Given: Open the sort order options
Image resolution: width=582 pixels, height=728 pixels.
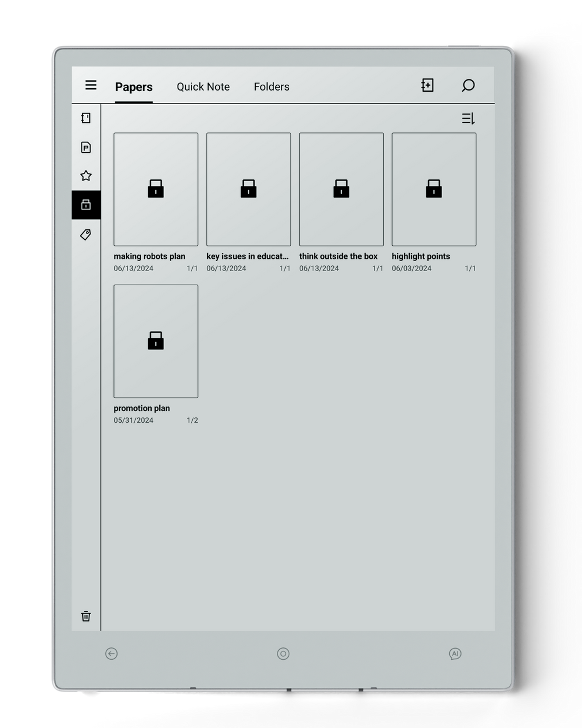Looking at the screenshot, I should click(468, 119).
